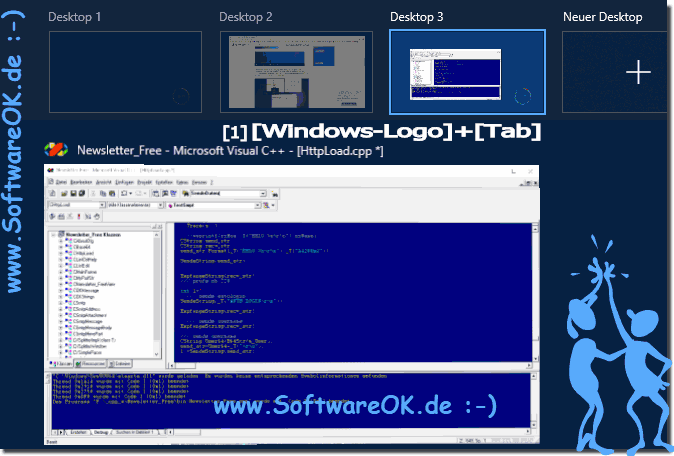Click the code editor vertical scrollbar
The image size is (674, 456).
535,292
